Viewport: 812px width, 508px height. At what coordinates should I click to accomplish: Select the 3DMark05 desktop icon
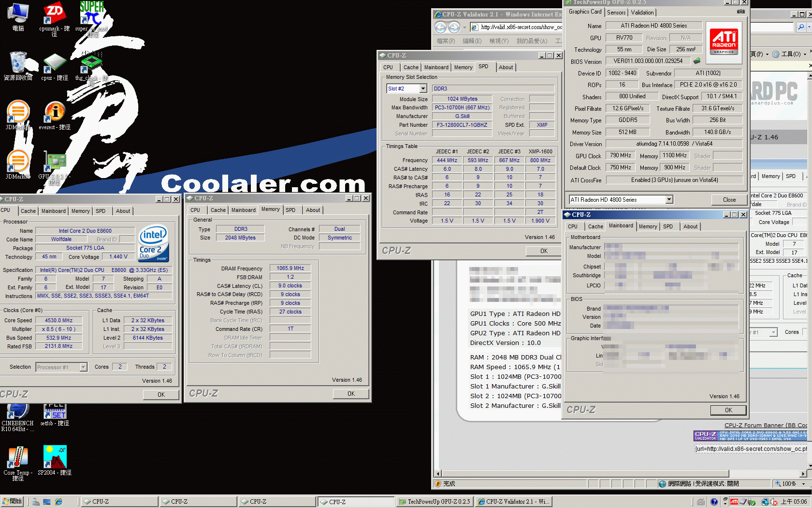pos(18,164)
